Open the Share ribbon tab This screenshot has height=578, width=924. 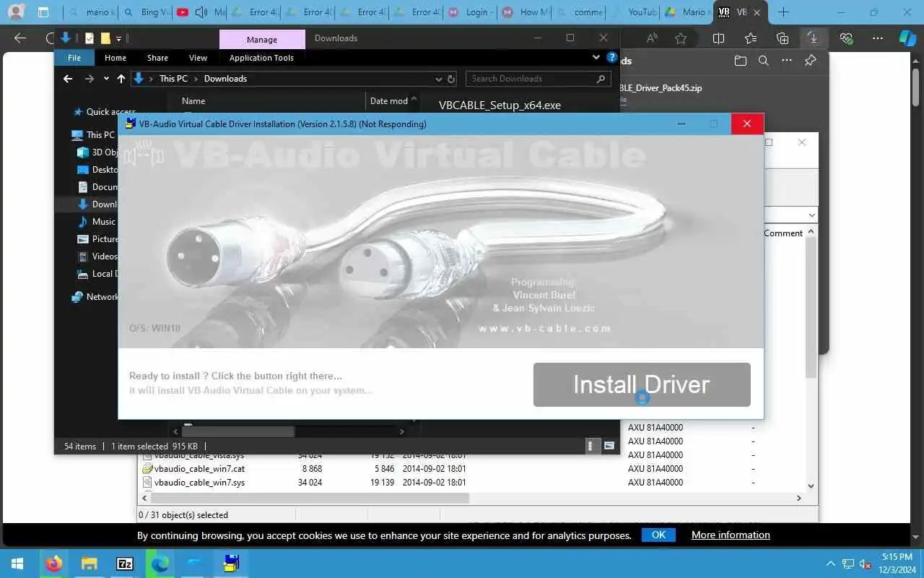(x=157, y=58)
